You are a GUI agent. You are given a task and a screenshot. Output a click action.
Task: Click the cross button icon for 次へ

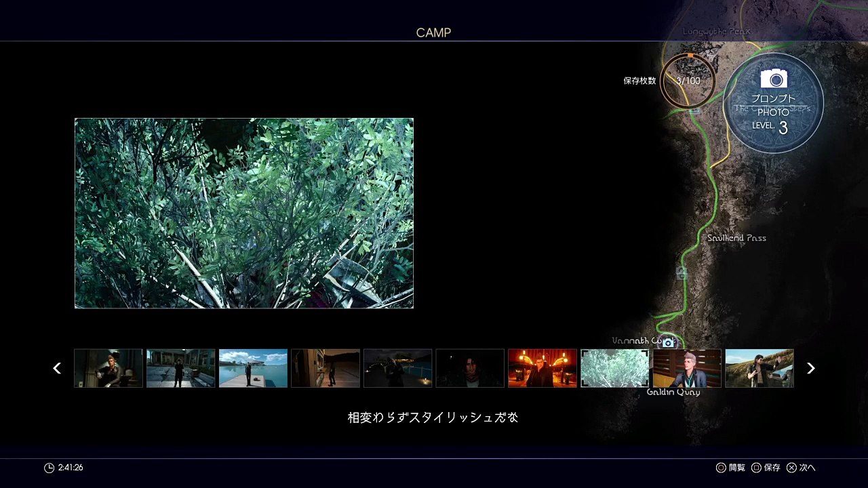pyautogui.click(x=791, y=468)
